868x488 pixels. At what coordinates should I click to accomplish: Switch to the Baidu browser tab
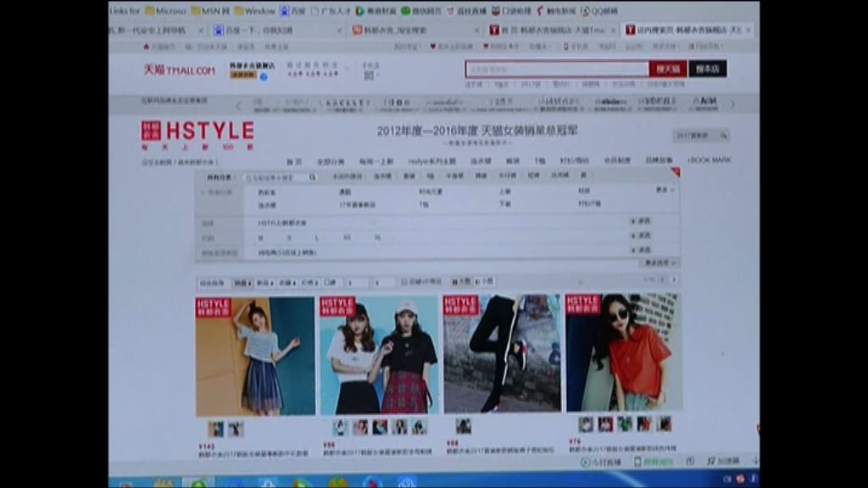tap(254, 30)
